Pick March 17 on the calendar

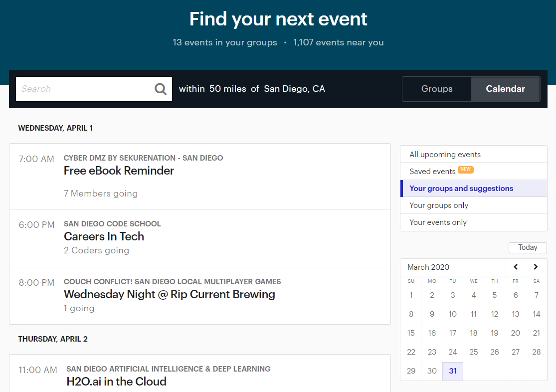tap(452, 333)
